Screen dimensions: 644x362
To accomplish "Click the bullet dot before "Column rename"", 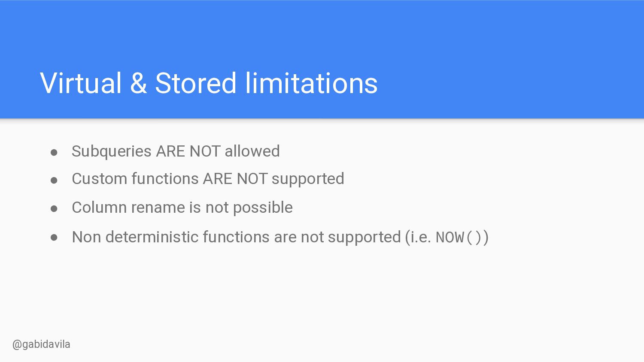I will pos(54,209).
